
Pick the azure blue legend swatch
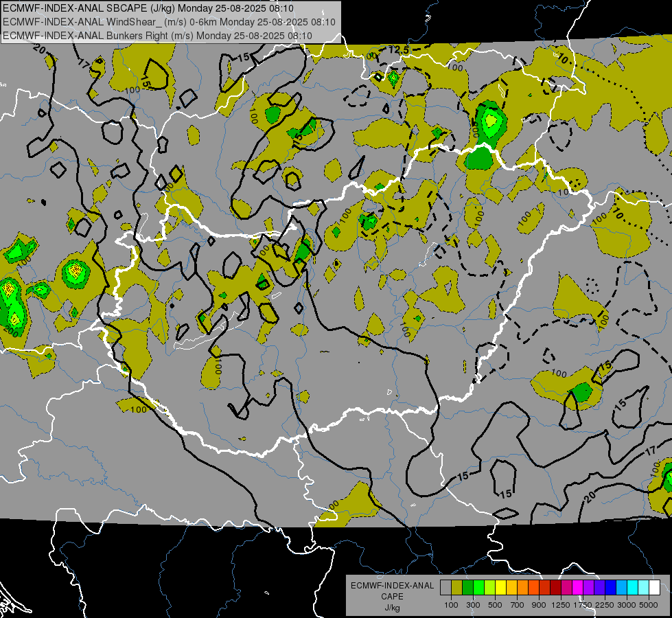(622, 587)
